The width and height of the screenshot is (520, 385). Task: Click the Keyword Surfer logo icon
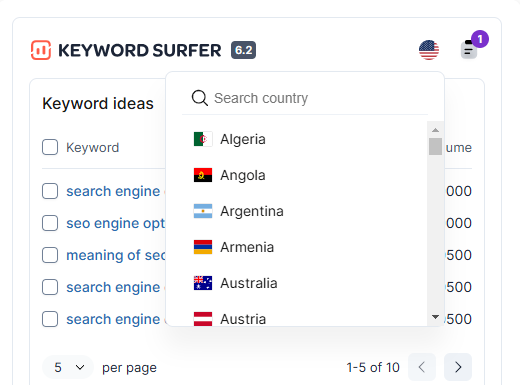[x=41, y=50]
